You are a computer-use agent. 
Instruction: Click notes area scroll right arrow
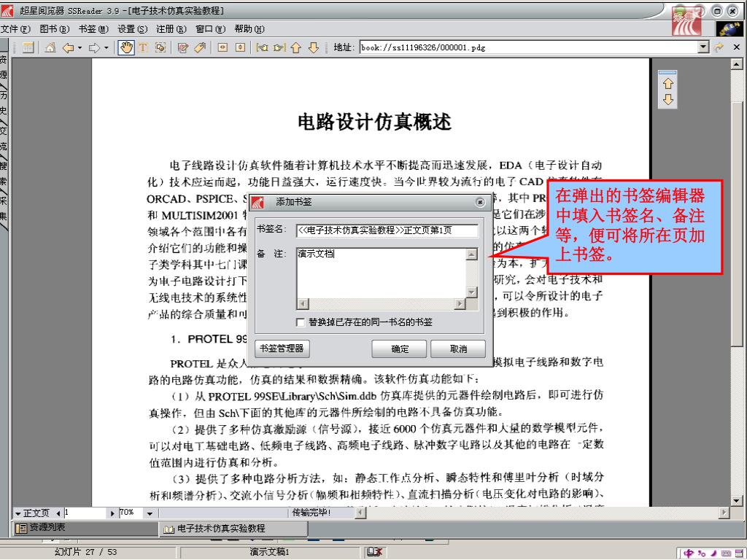pos(460,304)
